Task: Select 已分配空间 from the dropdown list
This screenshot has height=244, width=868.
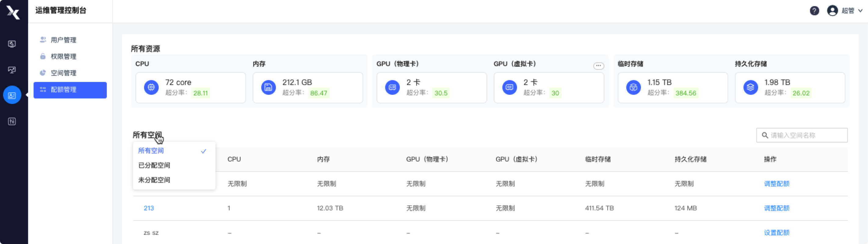Action: click(x=154, y=165)
